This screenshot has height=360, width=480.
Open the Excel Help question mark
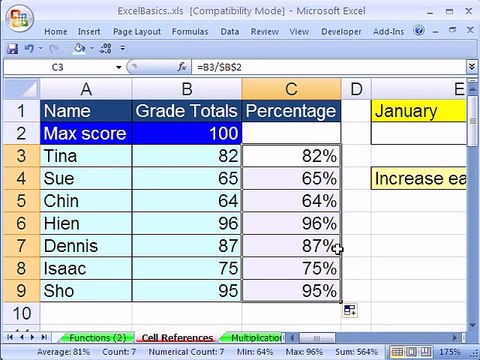tap(419, 31)
